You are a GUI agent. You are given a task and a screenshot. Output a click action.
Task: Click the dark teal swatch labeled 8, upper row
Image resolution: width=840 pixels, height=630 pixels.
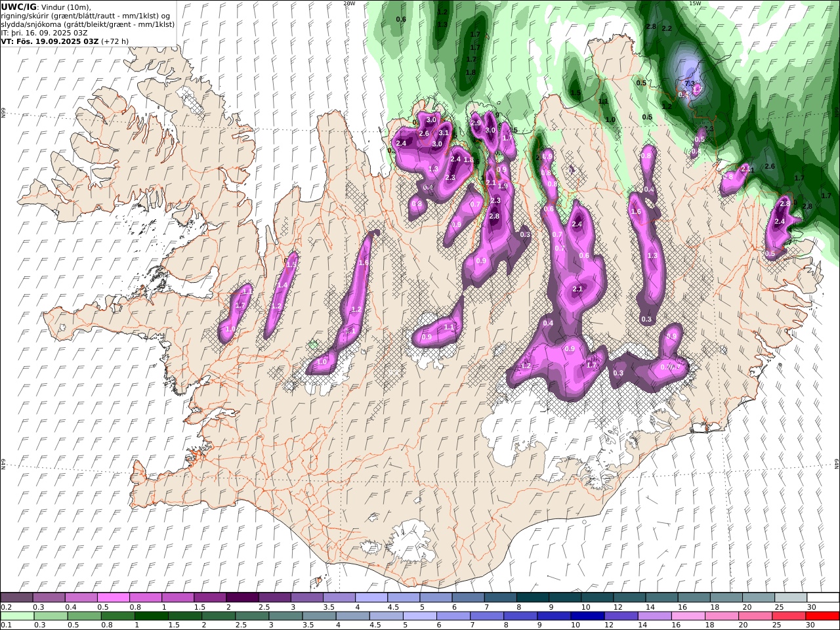coord(533,597)
